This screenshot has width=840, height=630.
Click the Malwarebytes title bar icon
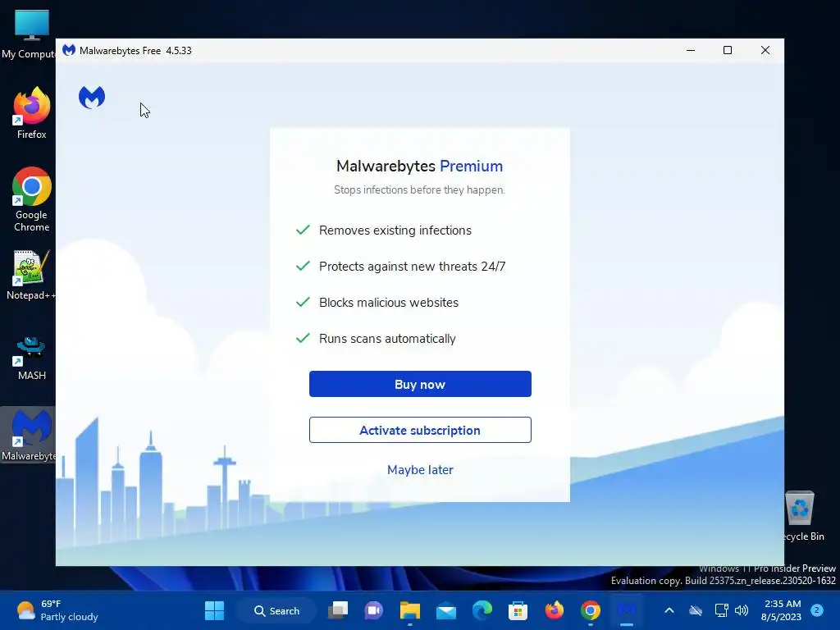pos(69,50)
